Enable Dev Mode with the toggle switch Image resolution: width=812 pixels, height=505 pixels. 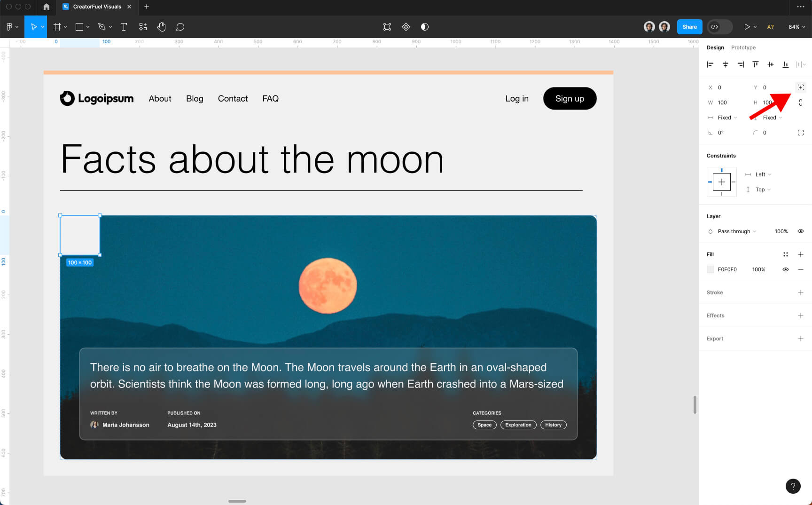(719, 27)
